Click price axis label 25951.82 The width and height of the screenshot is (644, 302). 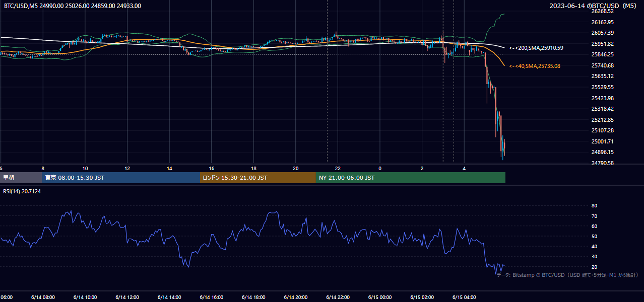click(x=602, y=44)
